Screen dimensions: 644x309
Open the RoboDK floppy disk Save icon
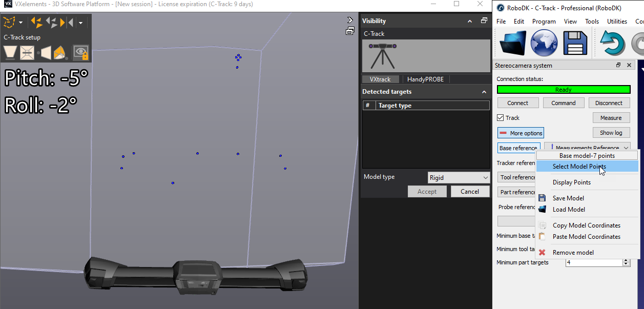coord(575,43)
